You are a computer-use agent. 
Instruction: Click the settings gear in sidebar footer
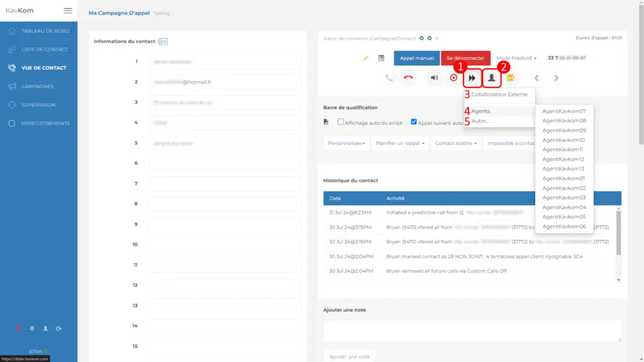(32, 329)
